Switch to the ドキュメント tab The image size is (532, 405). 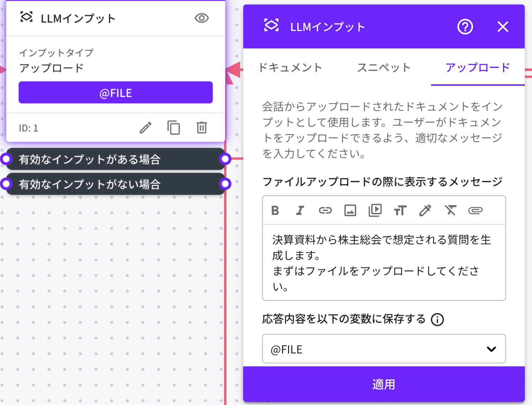click(290, 68)
